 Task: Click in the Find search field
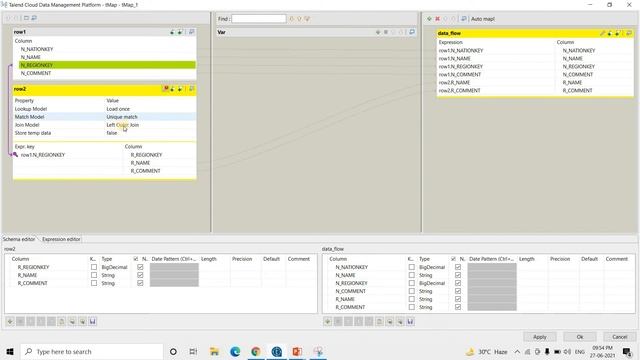coord(259,19)
